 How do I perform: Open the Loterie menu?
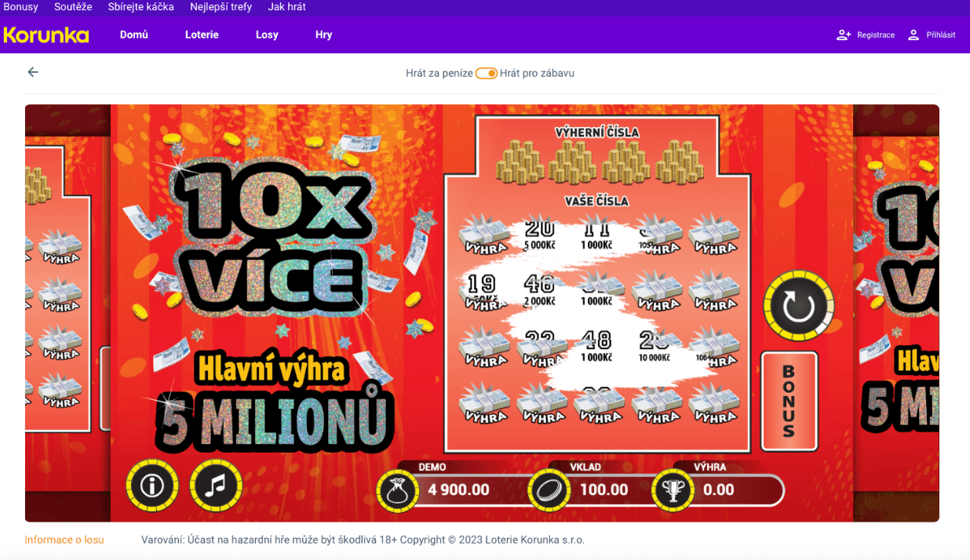(x=202, y=35)
